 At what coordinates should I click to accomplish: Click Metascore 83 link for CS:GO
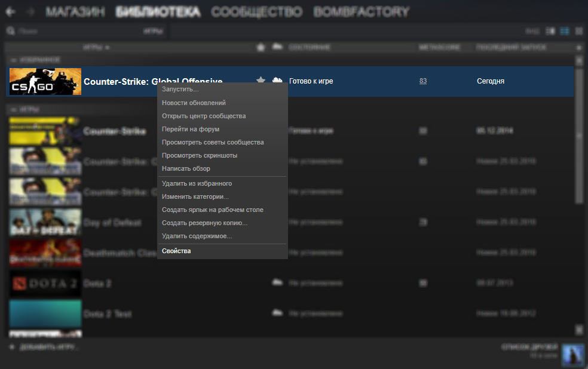[423, 81]
